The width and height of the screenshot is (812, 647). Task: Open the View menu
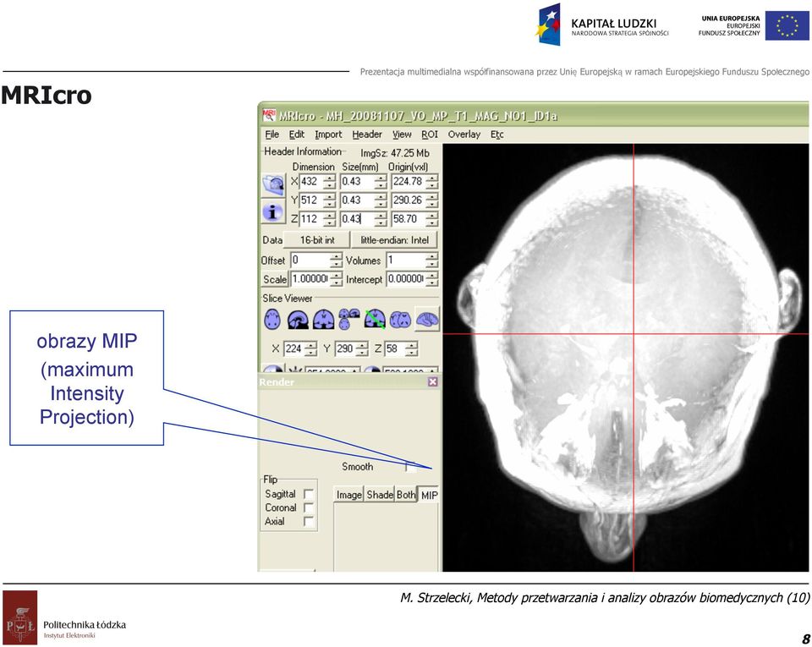(x=402, y=134)
